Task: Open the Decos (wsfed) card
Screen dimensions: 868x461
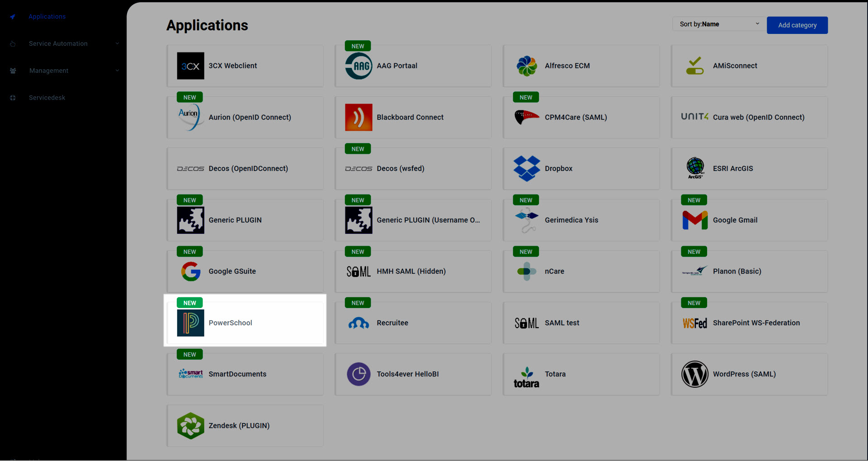Action: (x=413, y=169)
